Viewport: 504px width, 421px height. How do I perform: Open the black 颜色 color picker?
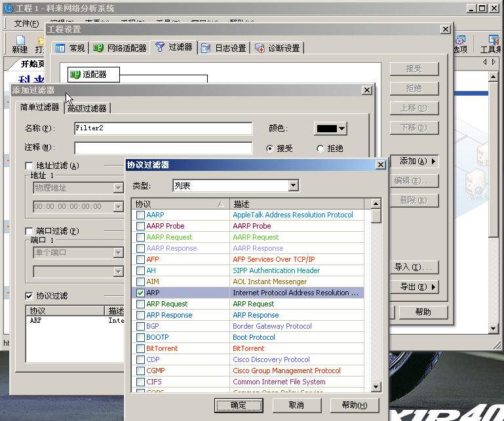tap(330, 128)
